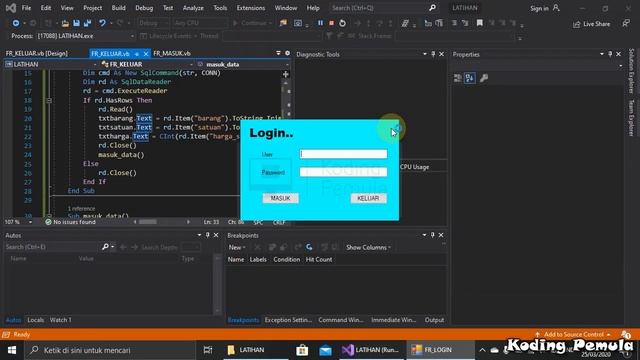
Task: Click the Open File folder icon
Action: pos(65,23)
